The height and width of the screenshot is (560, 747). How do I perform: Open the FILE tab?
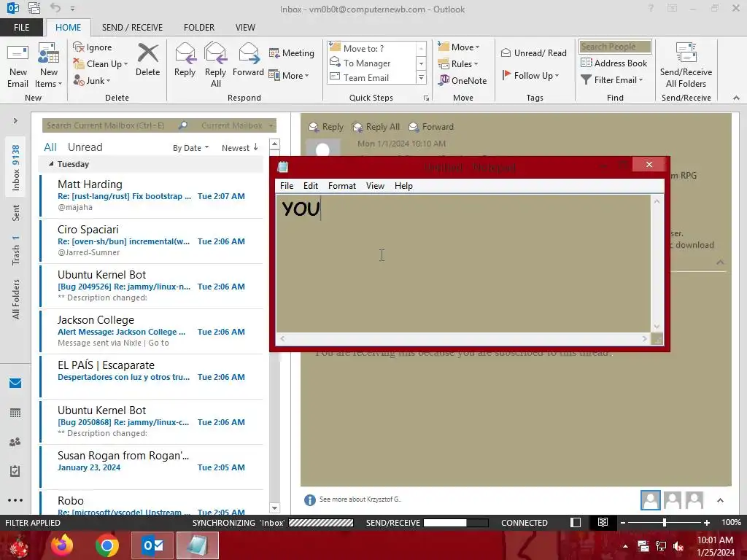coord(21,28)
